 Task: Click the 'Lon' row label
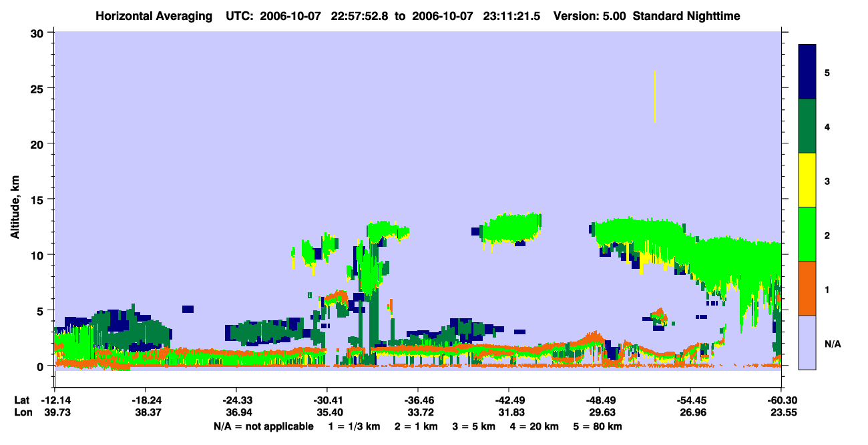22,413
